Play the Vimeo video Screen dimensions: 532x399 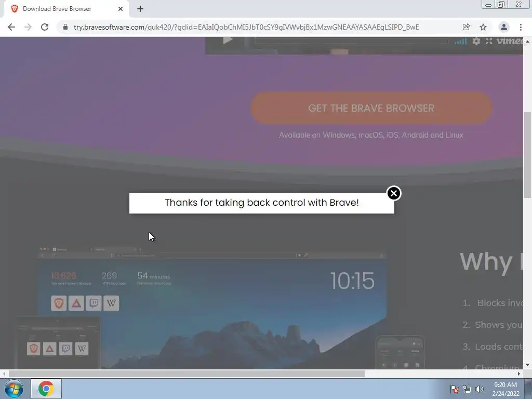pos(228,40)
